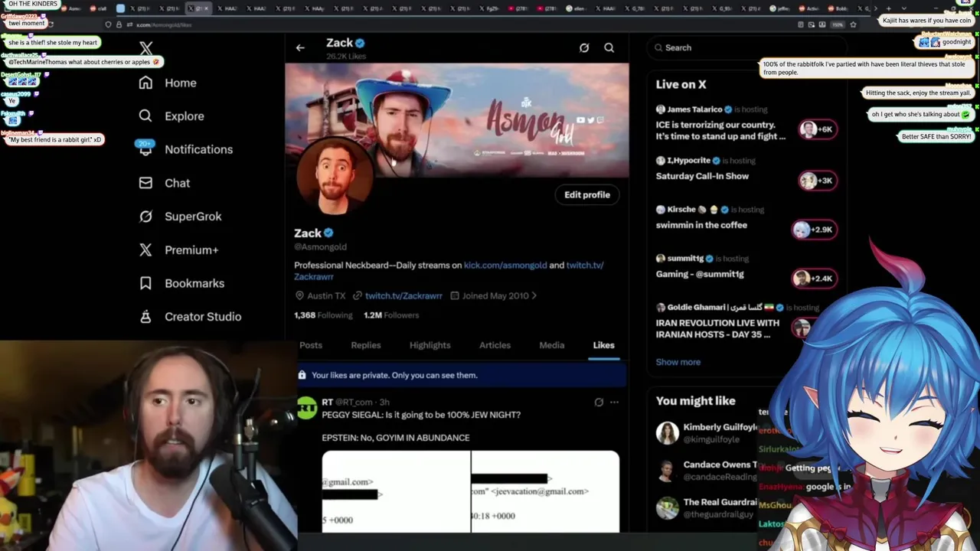Open the RT post email image
The image size is (980, 551).
471,491
